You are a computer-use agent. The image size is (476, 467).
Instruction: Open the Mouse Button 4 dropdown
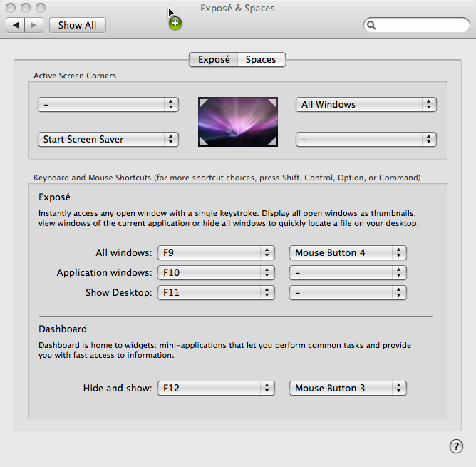coord(348,253)
